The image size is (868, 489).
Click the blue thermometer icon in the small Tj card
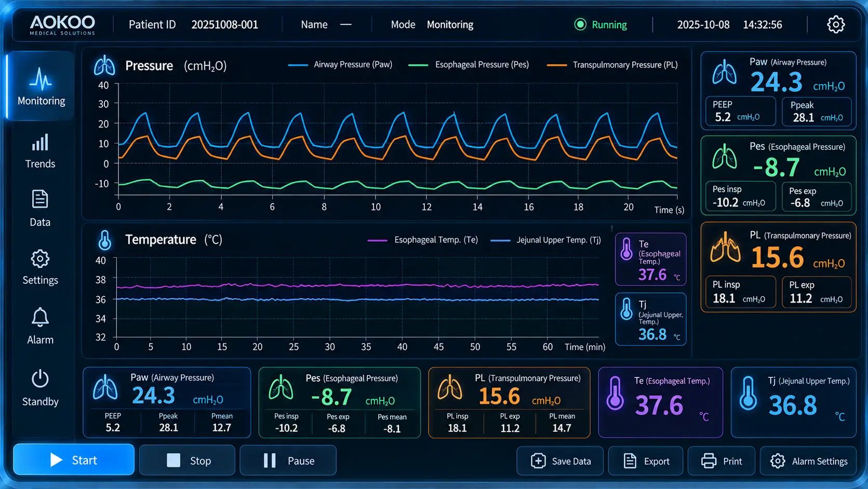[x=626, y=309]
